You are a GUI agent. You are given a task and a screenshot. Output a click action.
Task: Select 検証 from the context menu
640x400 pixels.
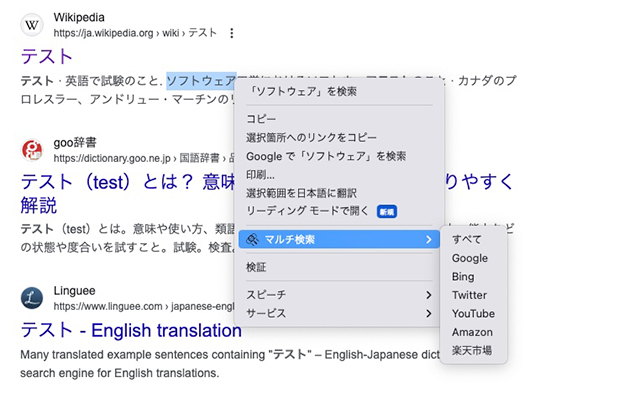pyautogui.click(x=256, y=267)
